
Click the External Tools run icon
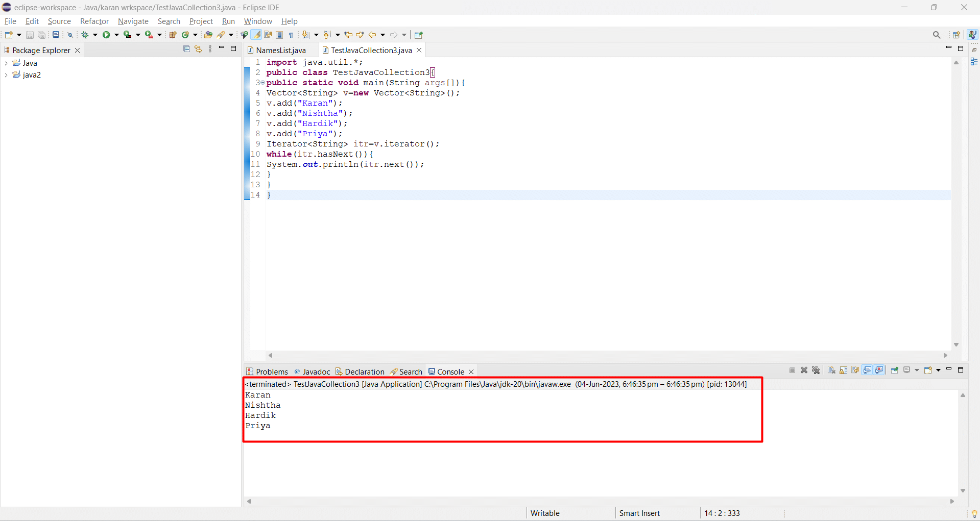[x=149, y=35]
